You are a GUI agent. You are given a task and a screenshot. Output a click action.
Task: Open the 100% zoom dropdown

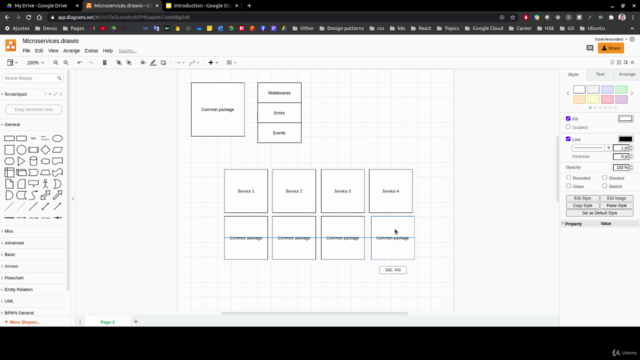coord(35,63)
